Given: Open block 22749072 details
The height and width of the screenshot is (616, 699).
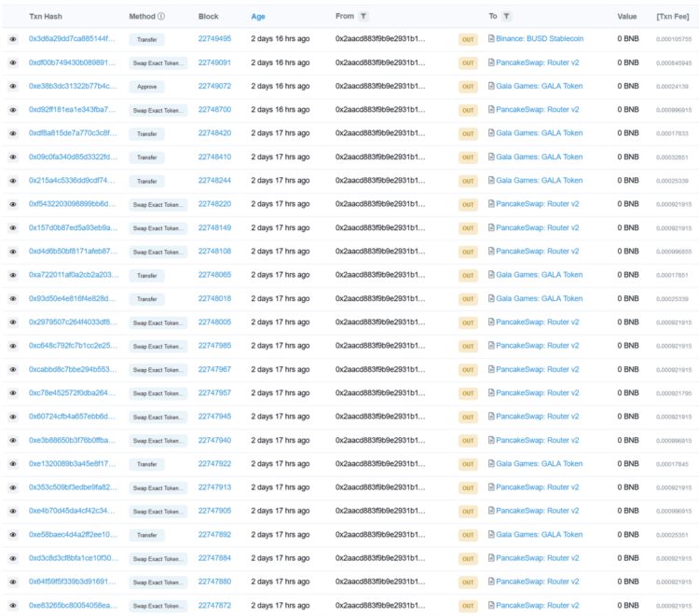Looking at the screenshot, I should tap(214, 87).
